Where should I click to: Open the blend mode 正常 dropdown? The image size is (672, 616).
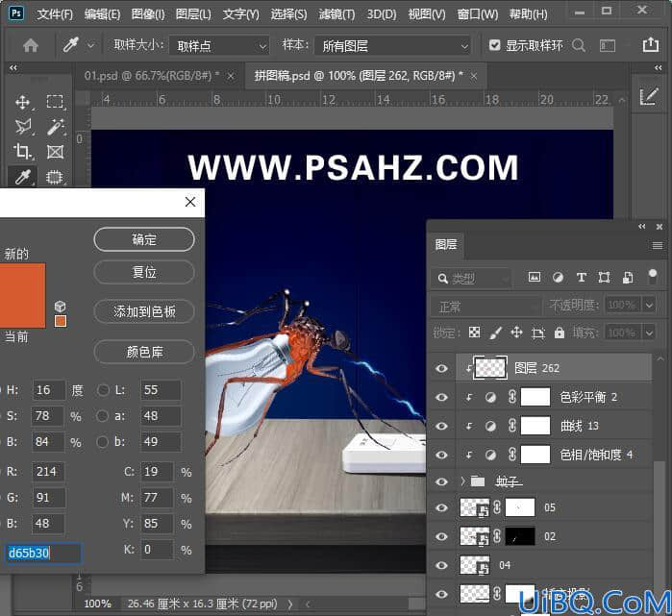point(486,307)
